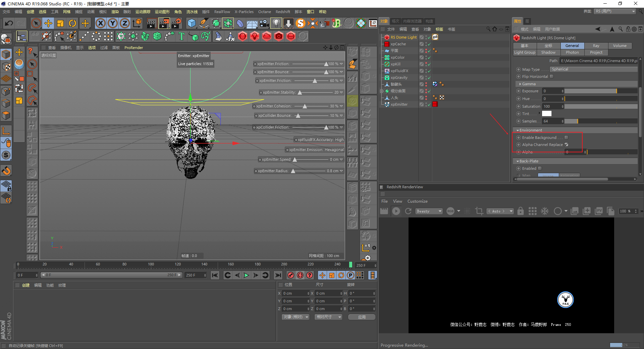644x349 pixels.
Task: Go to end of timeline
Action: pyautogui.click(x=278, y=275)
